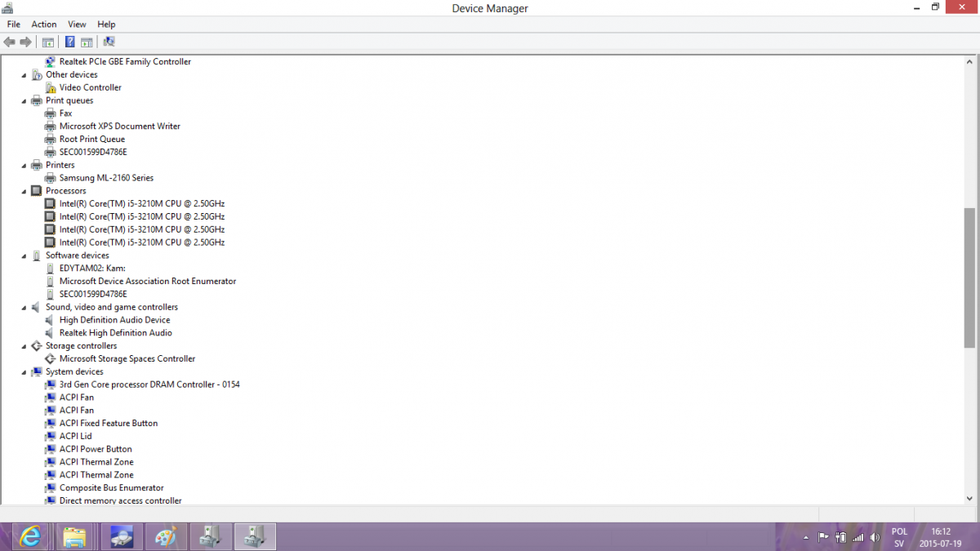Open the Action menu
The image size is (980, 551).
[44, 24]
